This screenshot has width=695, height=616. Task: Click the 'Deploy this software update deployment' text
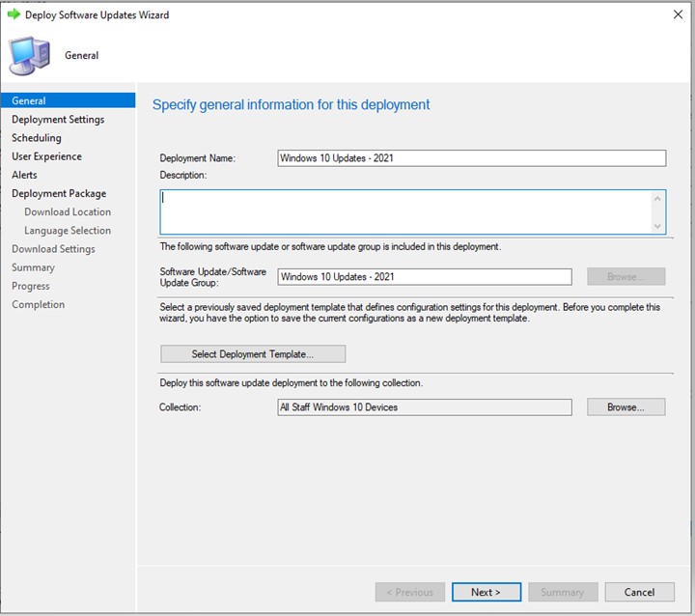click(x=292, y=382)
